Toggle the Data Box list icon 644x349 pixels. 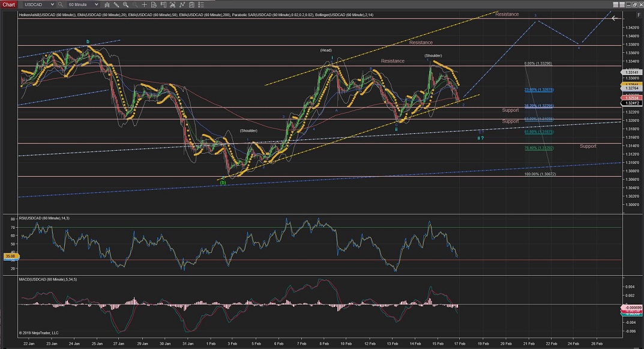pos(200,4)
